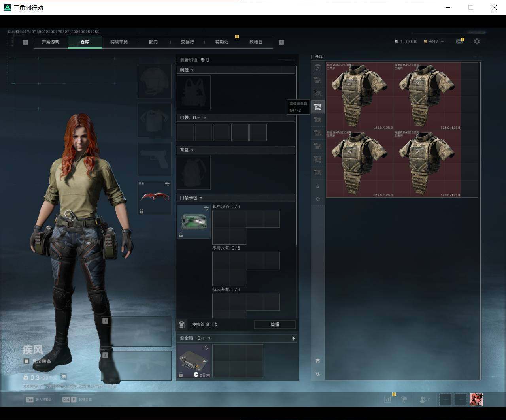Click the stacked layers icon in warehouse sidebar
Viewport: 506px width, 420px height.
tap(318, 361)
